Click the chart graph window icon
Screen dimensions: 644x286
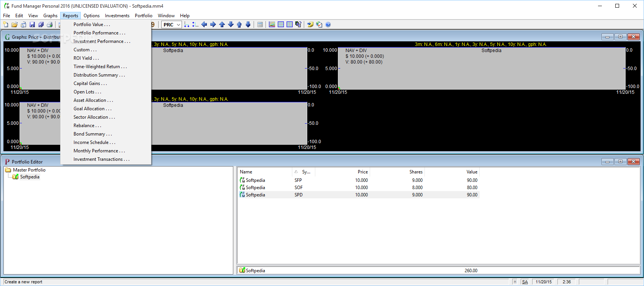point(272,25)
